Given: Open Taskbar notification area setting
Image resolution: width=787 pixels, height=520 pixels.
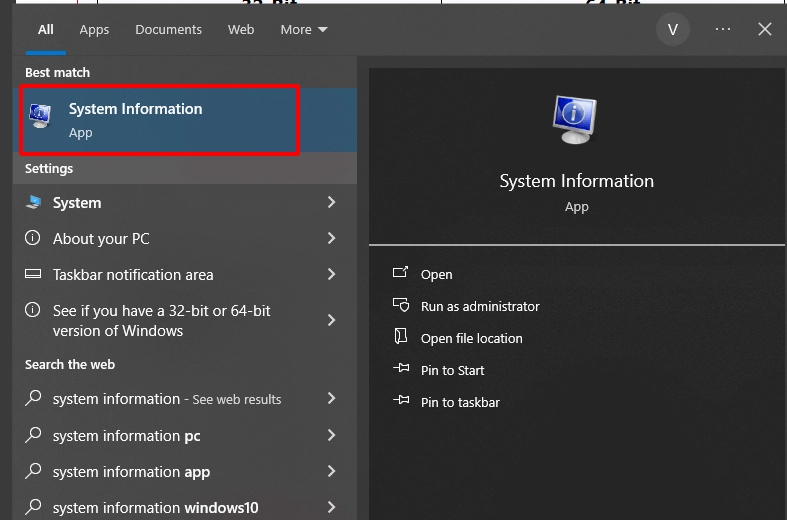Looking at the screenshot, I should (185, 275).
